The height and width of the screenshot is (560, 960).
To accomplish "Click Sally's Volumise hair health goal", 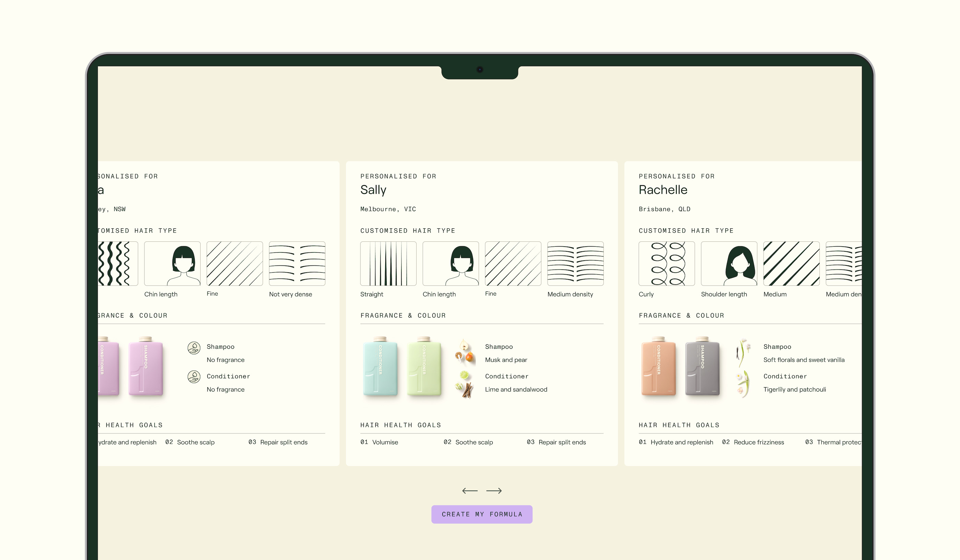I will (384, 442).
